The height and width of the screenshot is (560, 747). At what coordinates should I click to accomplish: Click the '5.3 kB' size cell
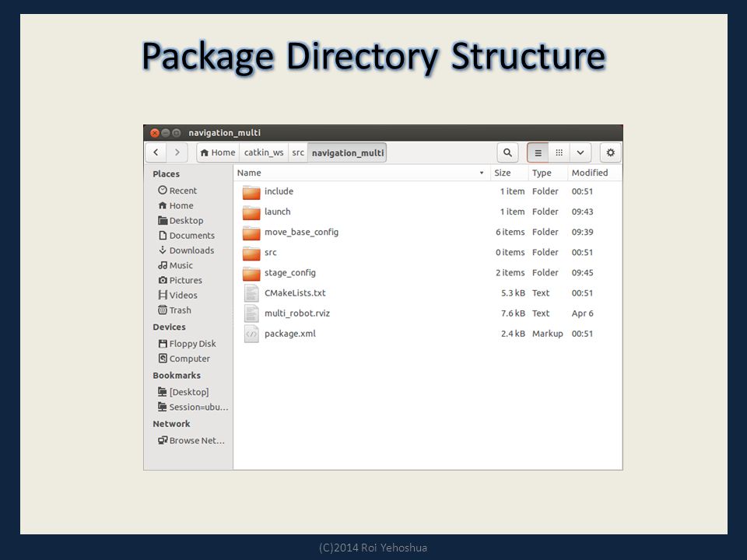[x=513, y=293]
